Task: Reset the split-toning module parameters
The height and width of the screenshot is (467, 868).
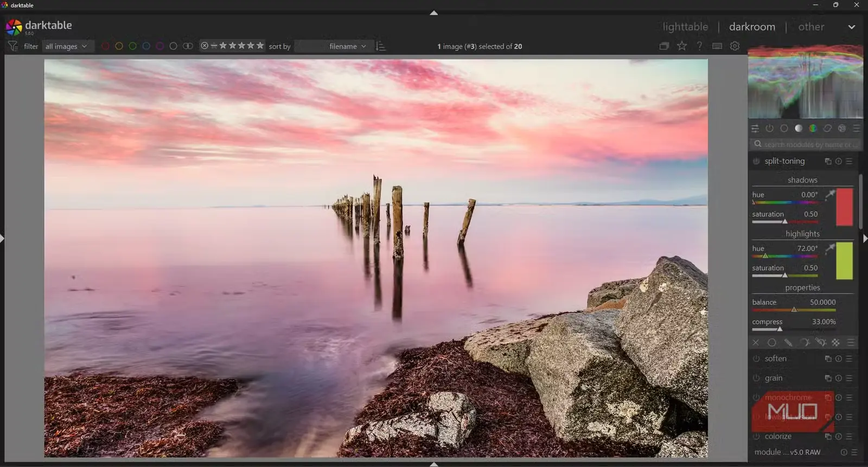Action: coord(839,161)
